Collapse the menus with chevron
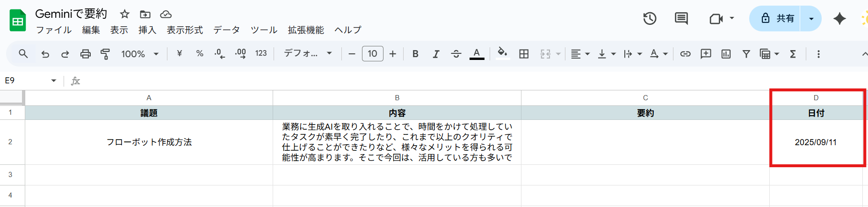The image size is (868, 207). coord(864,54)
